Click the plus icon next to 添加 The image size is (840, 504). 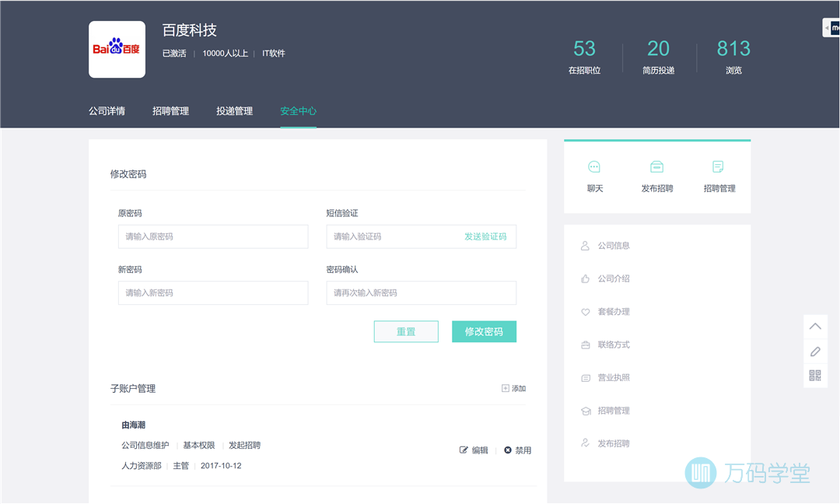click(x=506, y=388)
